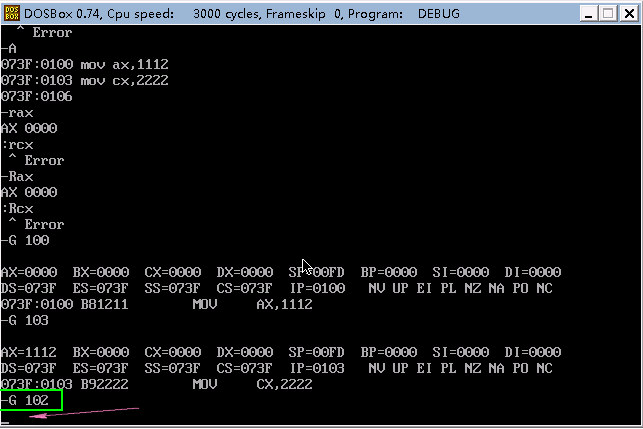The image size is (643, 429).
Task: Click the opcode bytes 'B81211'
Action: pyautogui.click(x=105, y=304)
